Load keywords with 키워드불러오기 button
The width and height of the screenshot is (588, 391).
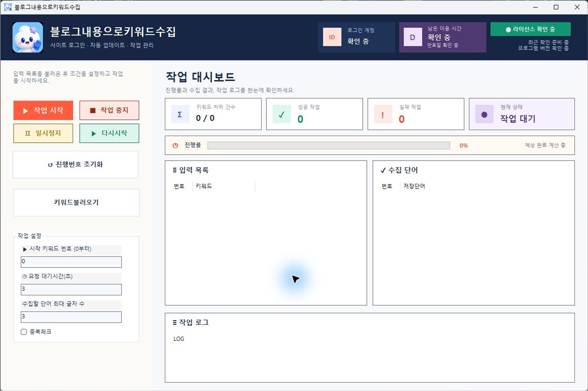coord(76,203)
